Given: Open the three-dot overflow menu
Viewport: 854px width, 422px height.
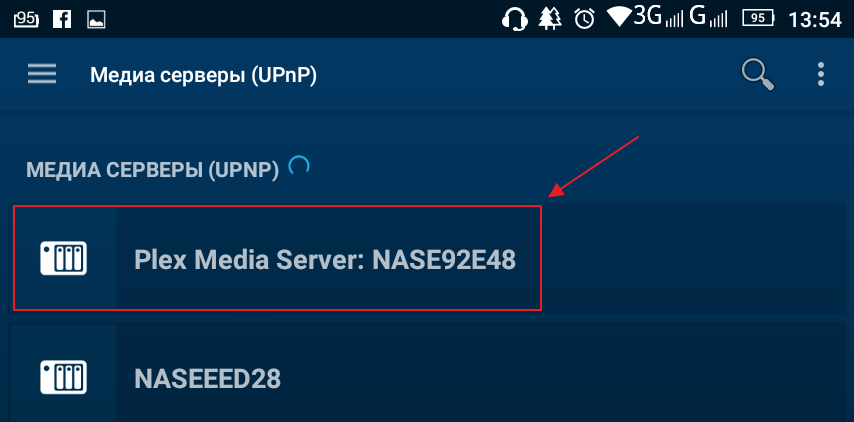Looking at the screenshot, I should pos(821,74).
